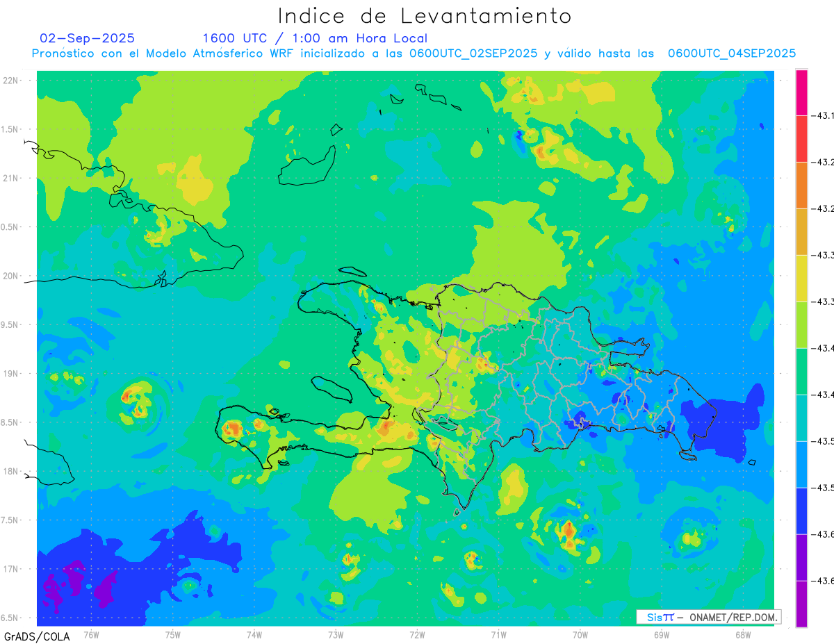Click the royal blue swatch in the color bar
This screenshot has height=644, width=834.
[x=801, y=511]
